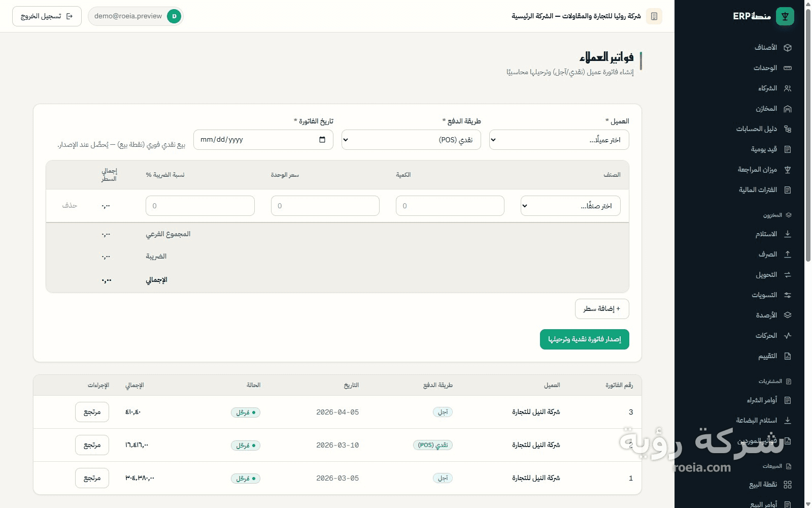Viewport: 812px width, 508px height.
Task: Click the demo@roeia.preview account chip
Action: pyautogui.click(x=136, y=16)
